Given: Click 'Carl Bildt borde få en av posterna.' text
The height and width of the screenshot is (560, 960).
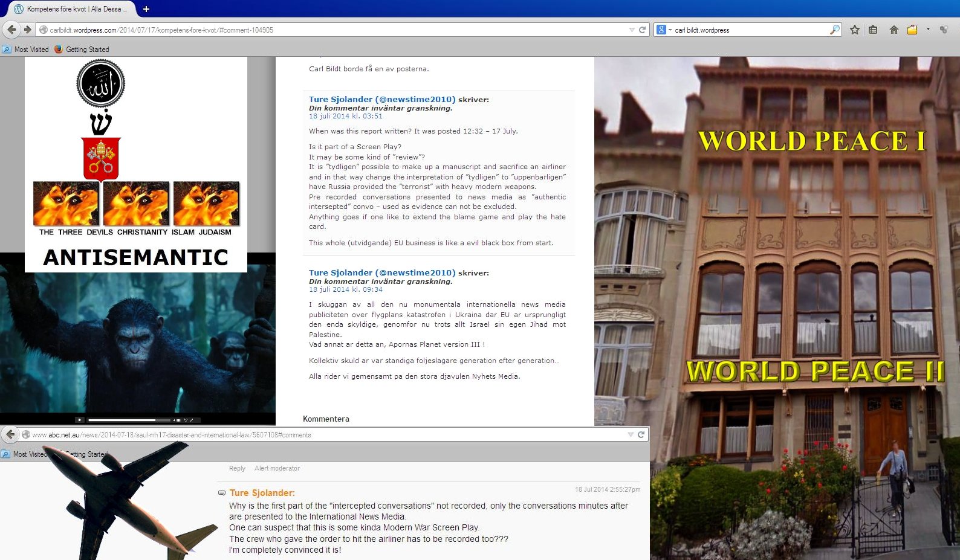Looking at the screenshot, I should 369,69.
